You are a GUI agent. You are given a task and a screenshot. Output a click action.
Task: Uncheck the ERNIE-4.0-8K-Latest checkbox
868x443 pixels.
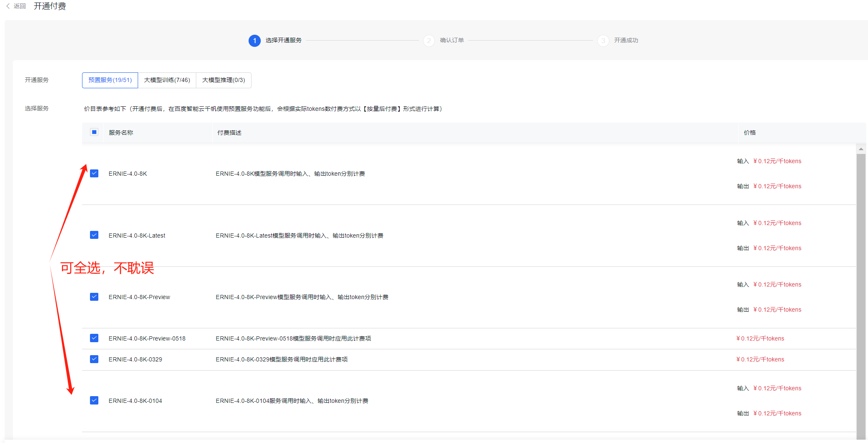coord(94,235)
